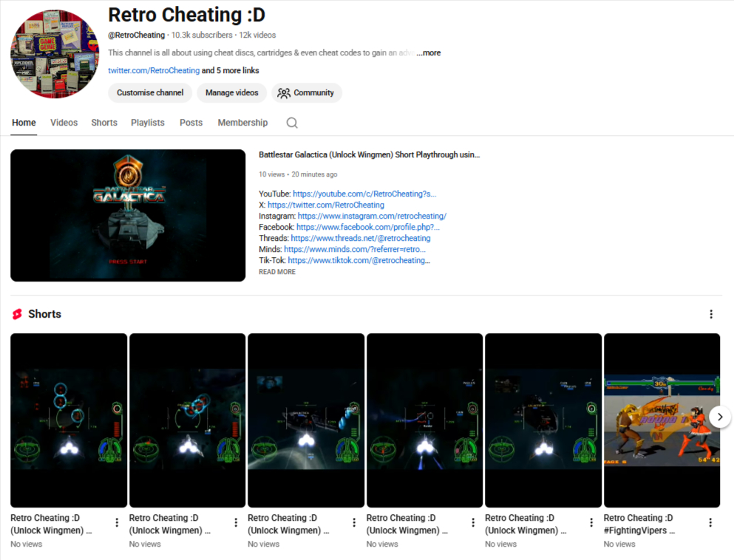Open the Playlists tab
Image resolution: width=734 pixels, height=560 pixels.
tap(147, 123)
